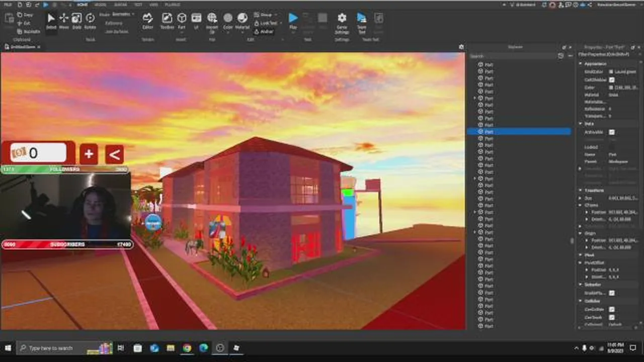Activate the Rotate tool

90,21
